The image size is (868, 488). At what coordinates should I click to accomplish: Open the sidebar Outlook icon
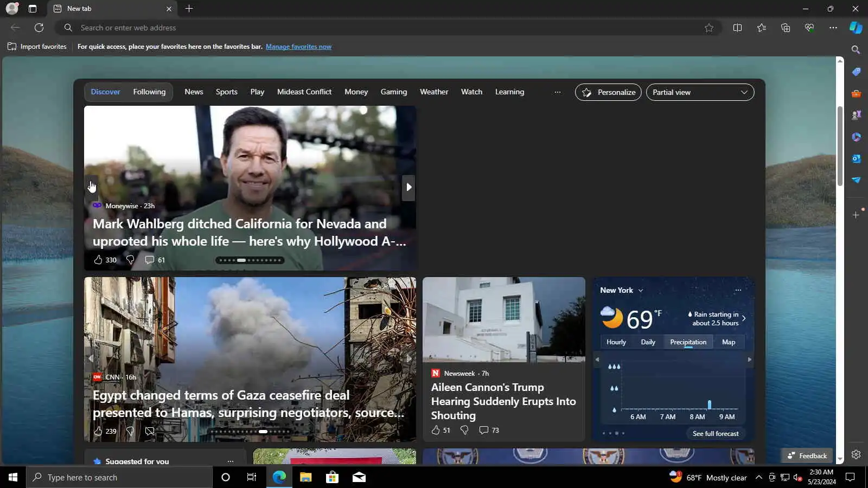[856, 158]
